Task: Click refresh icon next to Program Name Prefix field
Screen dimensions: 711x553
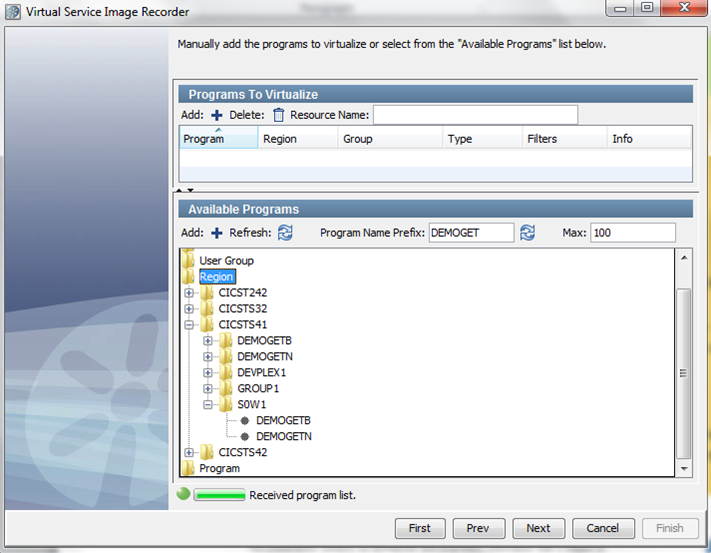Action: 527,233
